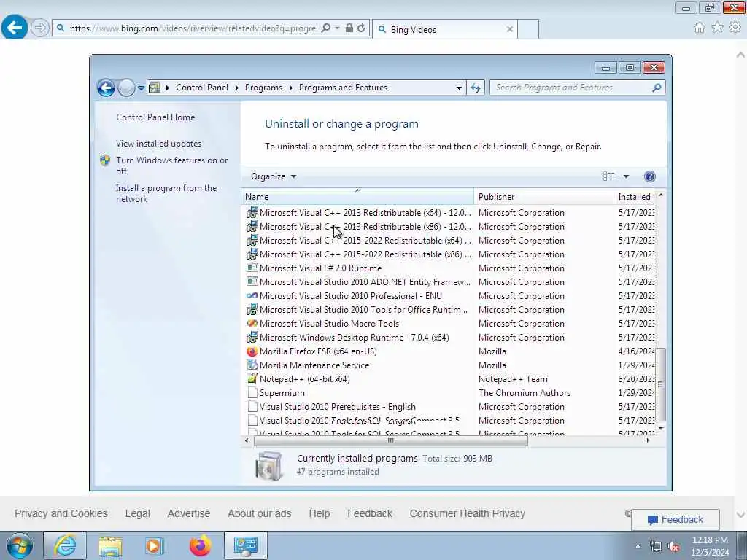Image resolution: width=747 pixels, height=560 pixels.
Task: Sort the list by the Publisher column
Action: click(x=544, y=197)
